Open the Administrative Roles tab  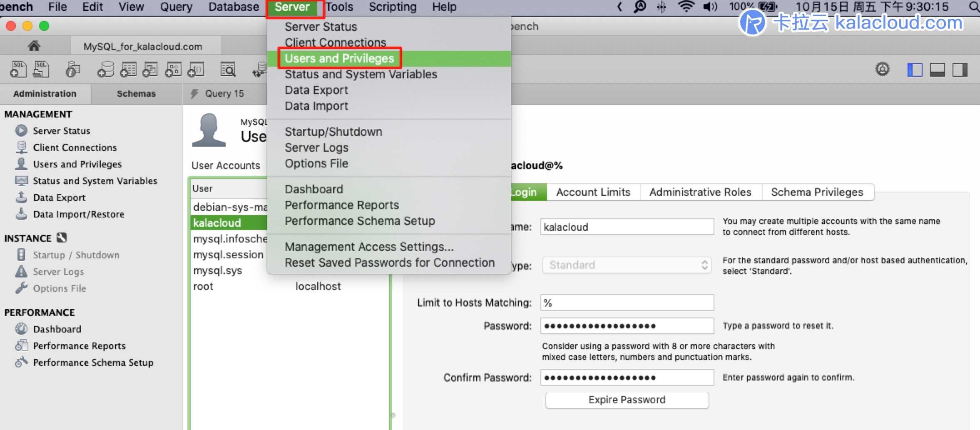[x=700, y=192]
